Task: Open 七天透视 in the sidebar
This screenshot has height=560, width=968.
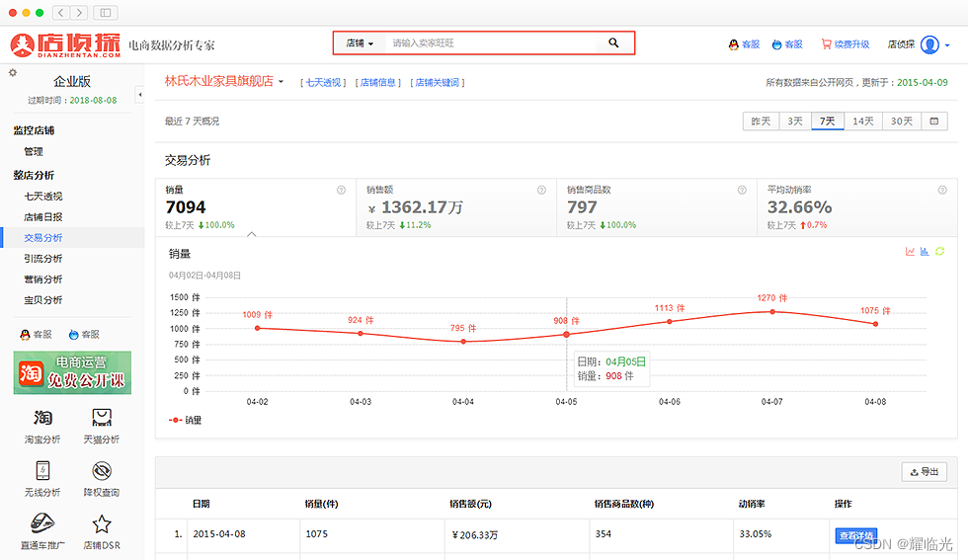Action: [x=43, y=197]
